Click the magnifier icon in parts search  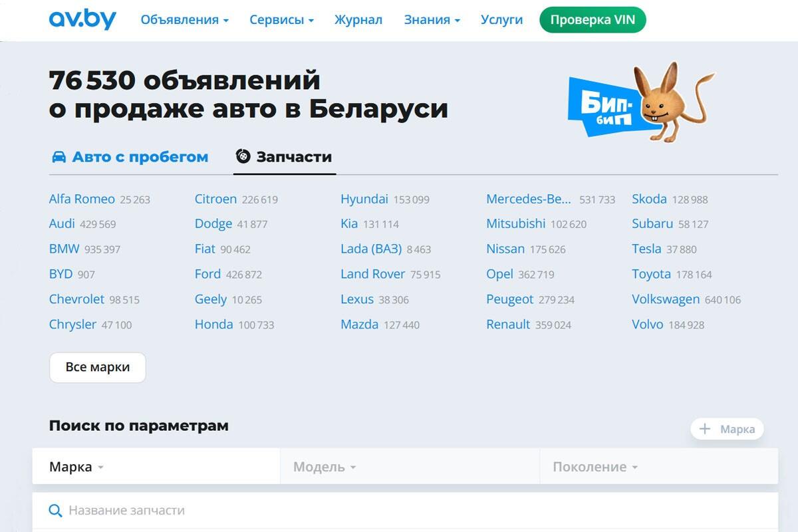(55, 511)
